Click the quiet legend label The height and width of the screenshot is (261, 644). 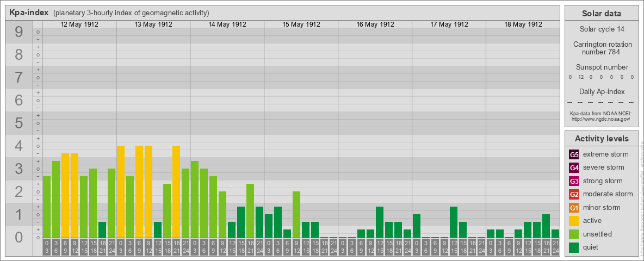tap(591, 247)
